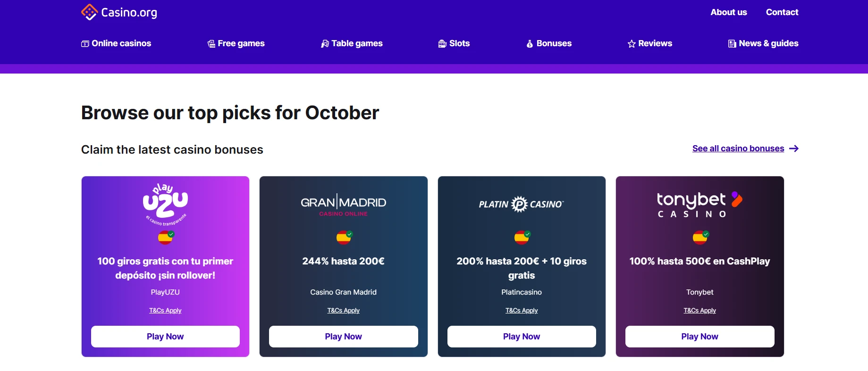Click the tonybet casino logo
The image size is (868, 371).
click(x=699, y=205)
